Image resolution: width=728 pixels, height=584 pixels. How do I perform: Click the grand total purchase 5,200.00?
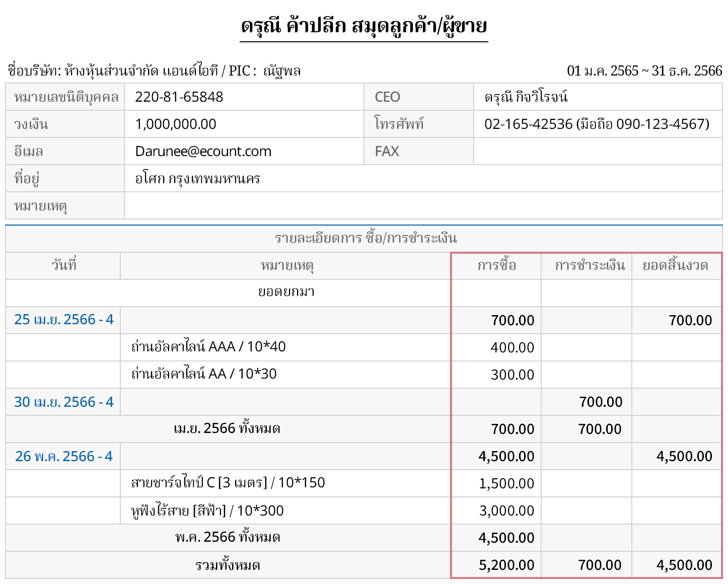pyautogui.click(x=506, y=565)
